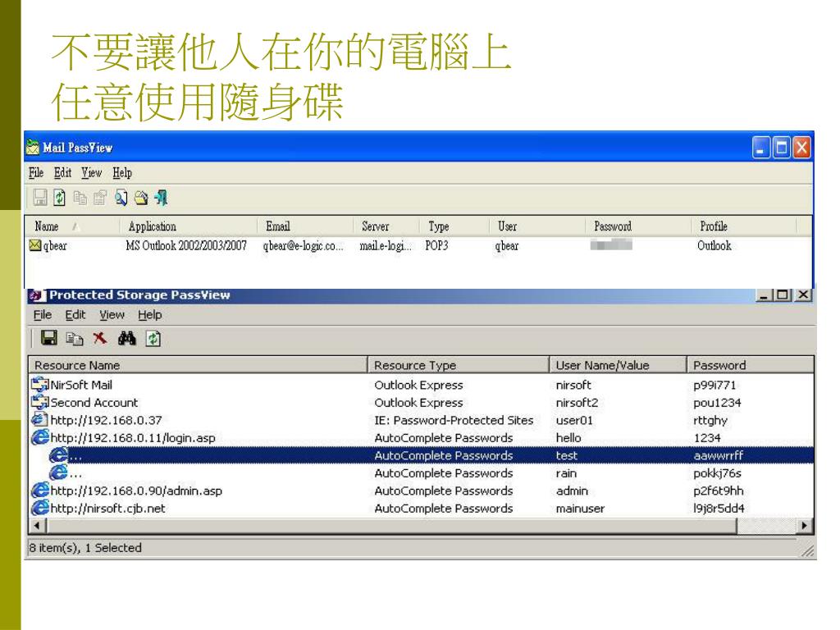
Task: Click the password cell pokkj76s
Action: click(x=717, y=473)
